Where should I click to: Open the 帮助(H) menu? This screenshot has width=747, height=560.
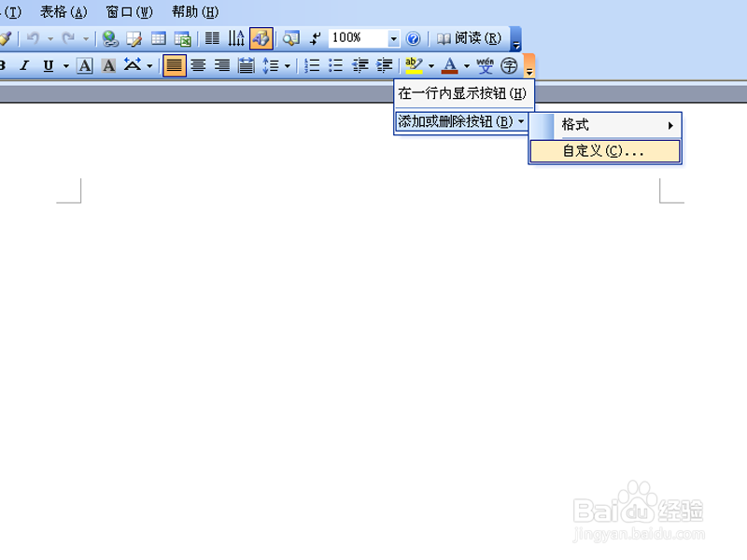[x=195, y=12]
